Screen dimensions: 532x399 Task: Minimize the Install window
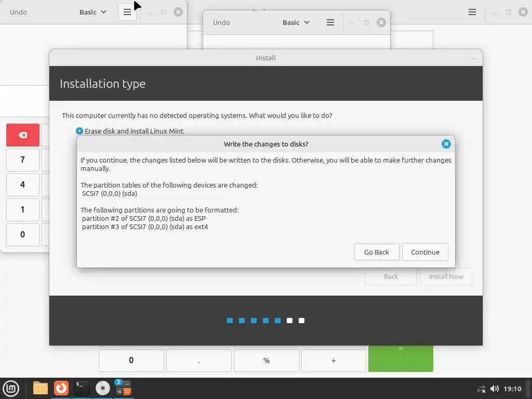coord(474,58)
